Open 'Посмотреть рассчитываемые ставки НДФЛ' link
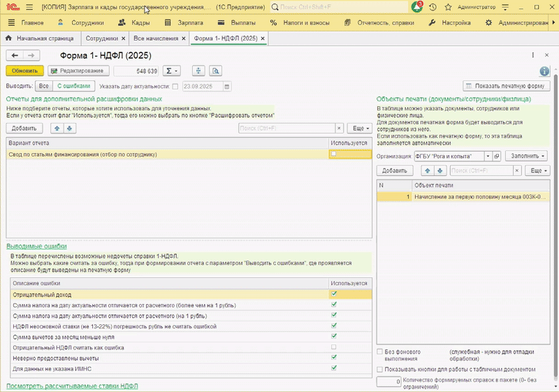 (72, 386)
